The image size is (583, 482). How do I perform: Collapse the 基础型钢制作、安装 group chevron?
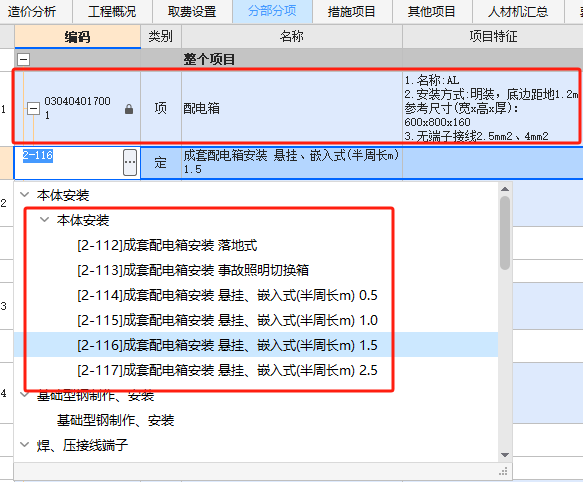tap(25, 395)
